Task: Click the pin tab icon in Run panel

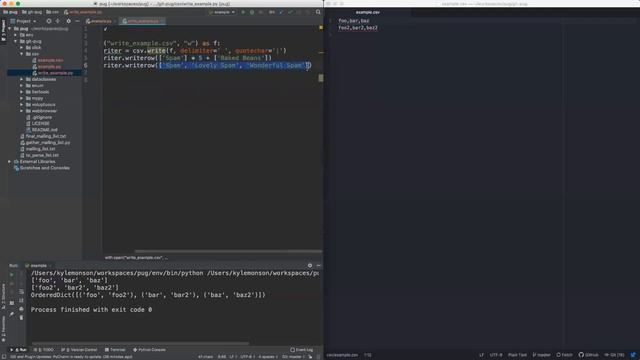Action: (11, 313)
